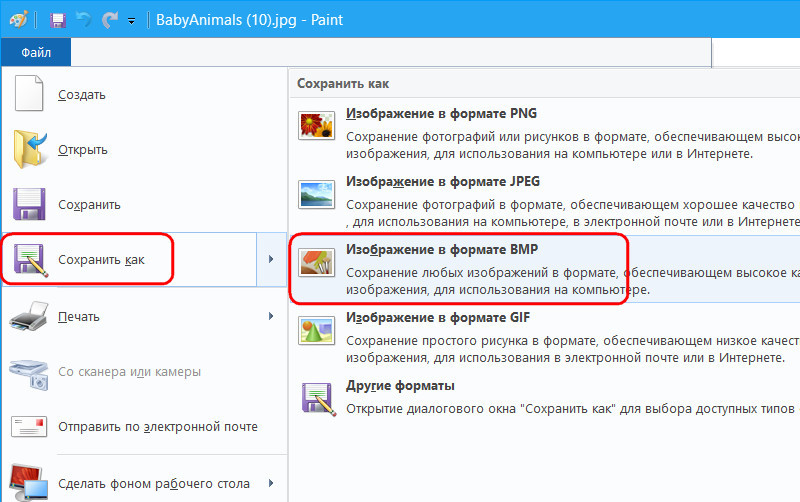Viewport: 800px width, 502px height.
Task: Expand the Печать submenu arrow
Action: point(271,316)
